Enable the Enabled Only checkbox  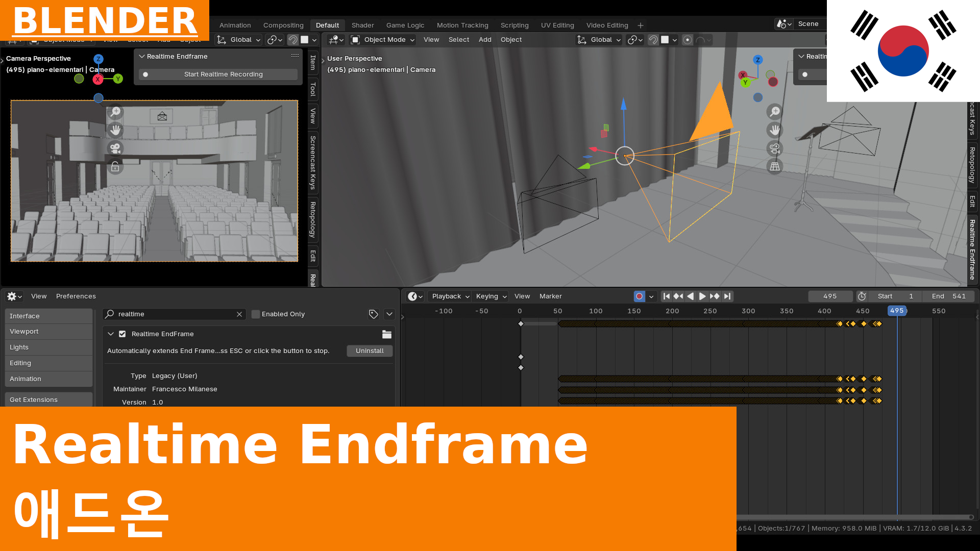tap(256, 314)
